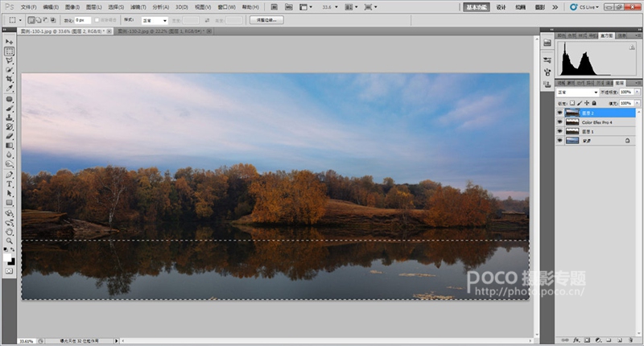Select the Brush tool
The image size is (644, 346).
9,109
